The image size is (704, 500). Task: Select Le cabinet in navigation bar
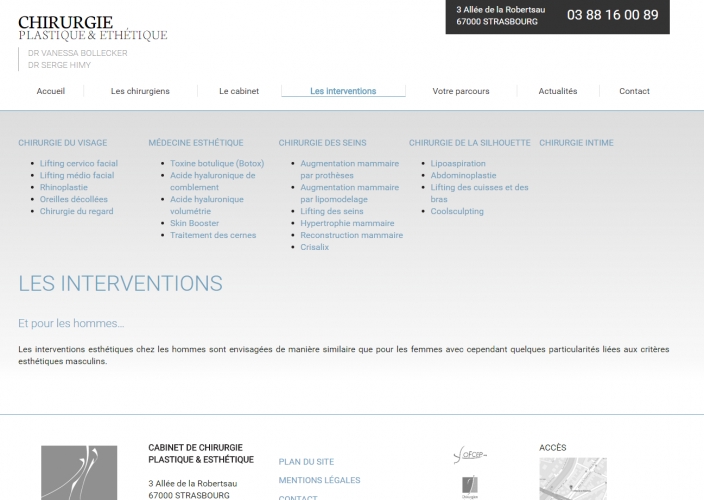coord(239,91)
